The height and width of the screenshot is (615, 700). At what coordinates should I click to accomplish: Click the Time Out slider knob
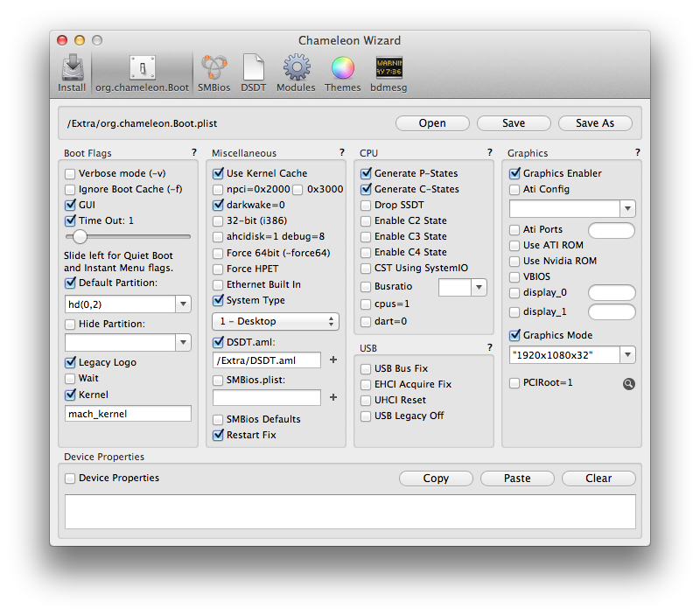coord(80,236)
